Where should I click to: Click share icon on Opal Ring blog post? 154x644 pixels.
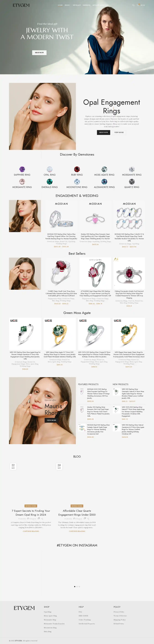click(x=42, y=519)
